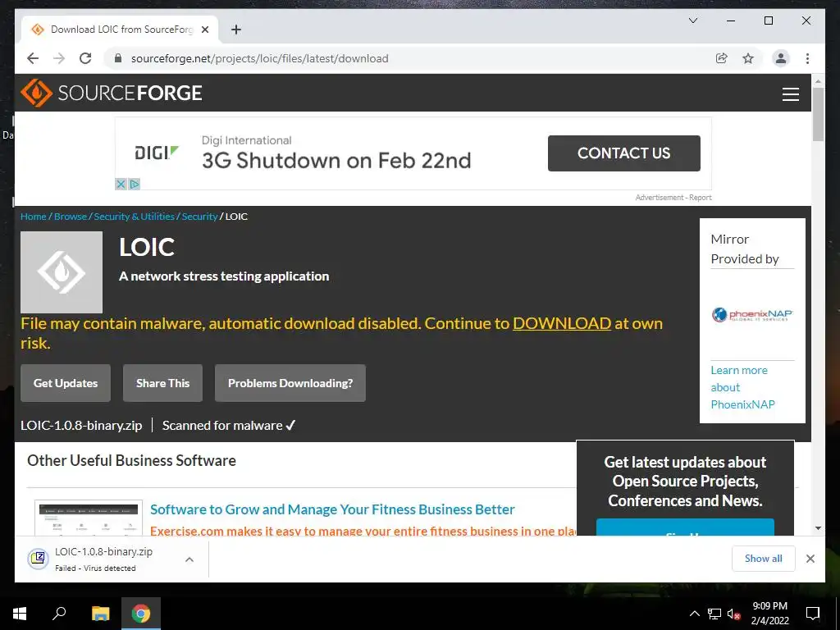
Task: Open the notification center icon
Action: pos(813,614)
